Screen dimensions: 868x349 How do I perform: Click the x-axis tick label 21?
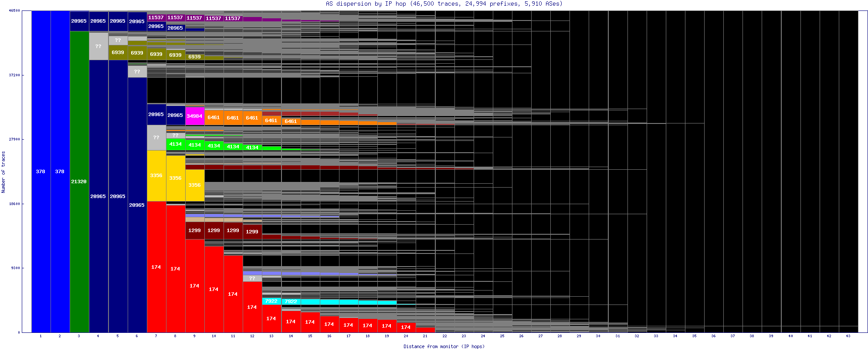pyautogui.click(x=425, y=336)
